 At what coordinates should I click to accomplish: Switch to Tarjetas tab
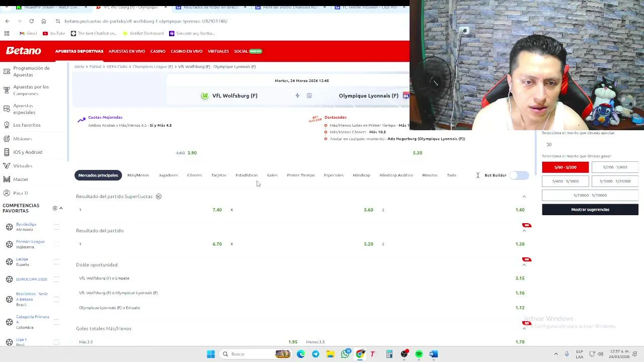click(219, 175)
